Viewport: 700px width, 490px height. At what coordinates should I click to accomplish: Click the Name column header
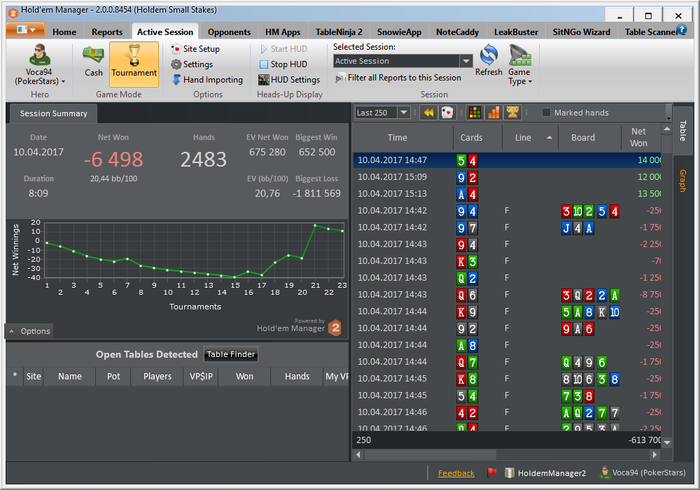point(70,376)
